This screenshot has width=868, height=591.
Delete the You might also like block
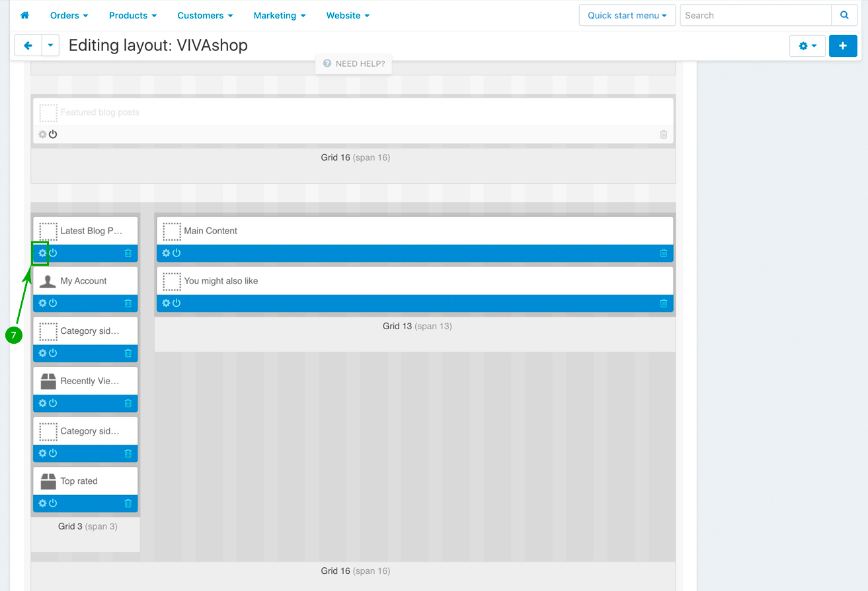coord(664,303)
